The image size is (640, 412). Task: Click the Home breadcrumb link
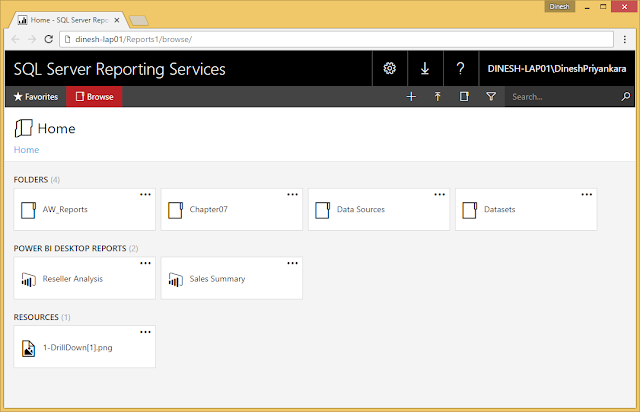pos(27,150)
